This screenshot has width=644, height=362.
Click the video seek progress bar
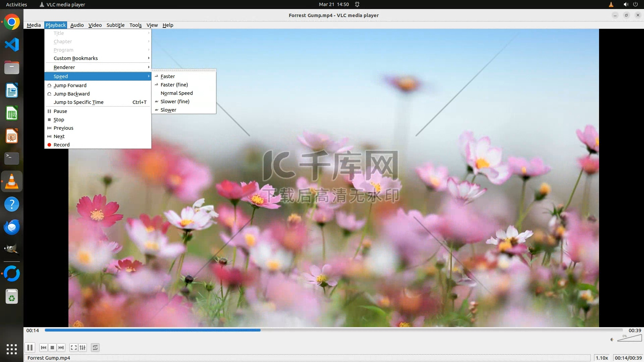[333, 330]
